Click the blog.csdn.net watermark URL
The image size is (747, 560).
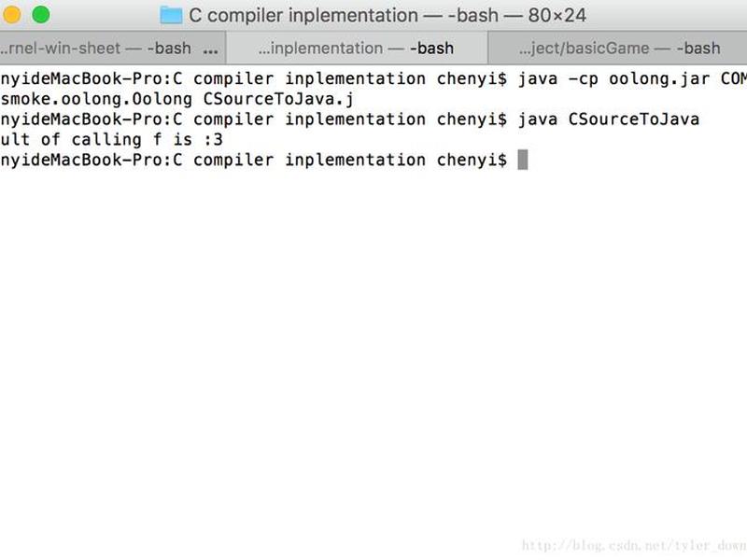pos(634,545)
